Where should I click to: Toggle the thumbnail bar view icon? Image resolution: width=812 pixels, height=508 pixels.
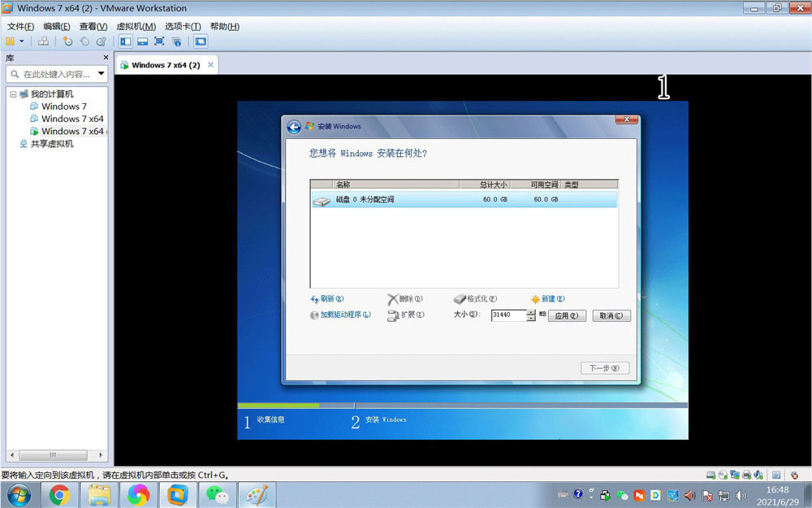(x=142, y=41)
